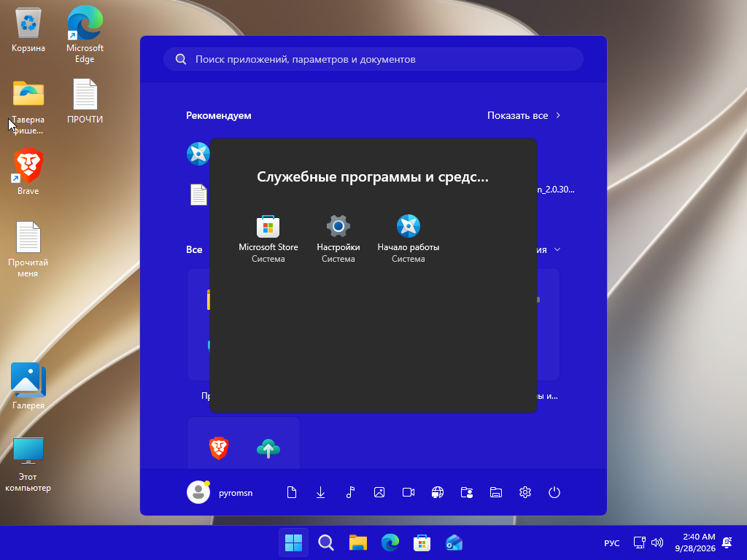Click the Power button in Start menu

tap(554, 492)
